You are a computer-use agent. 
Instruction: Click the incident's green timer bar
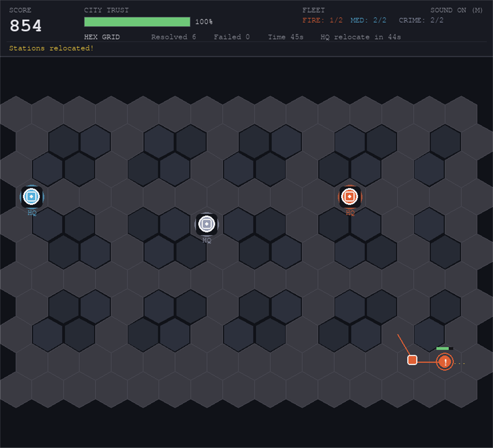coord(444,348)
